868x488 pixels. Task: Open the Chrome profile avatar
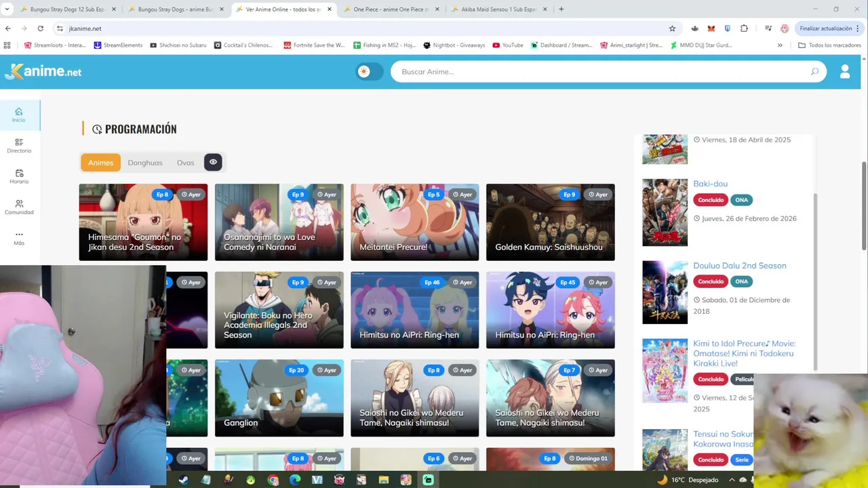point(785,28)
